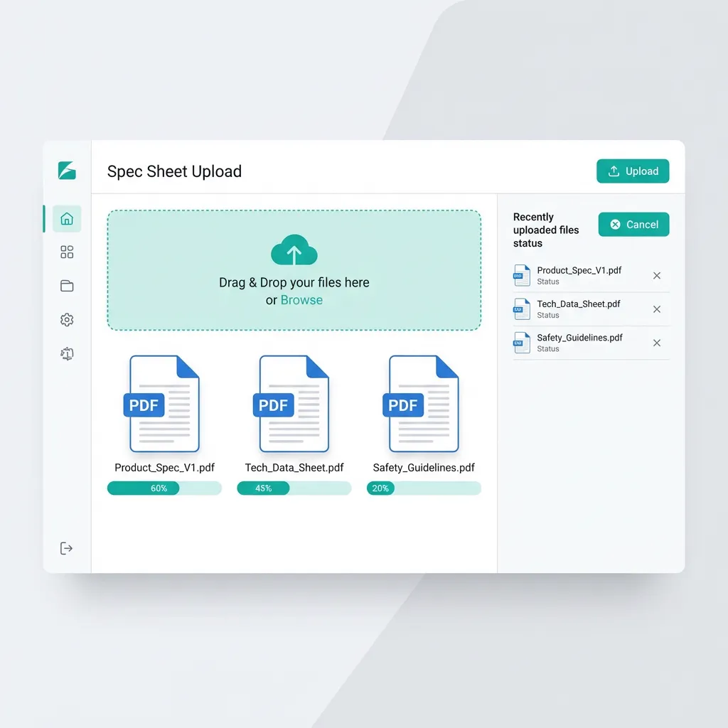Click the Upload button
728x728 pixels.
click(x=632, y=171)
